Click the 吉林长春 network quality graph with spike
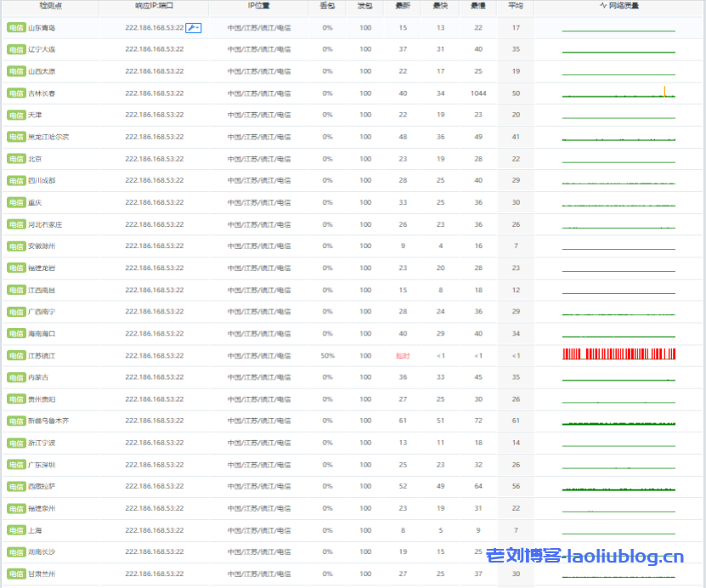 coord(618,93)
